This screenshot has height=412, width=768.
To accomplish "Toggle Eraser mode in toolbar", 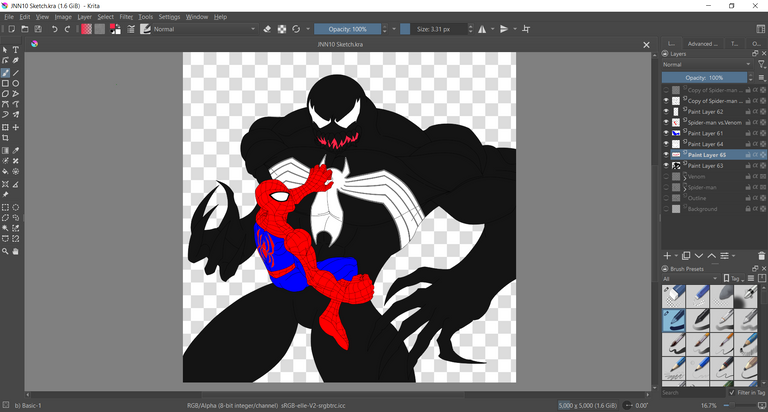I will pyautogui.click(x=267, y=29).
